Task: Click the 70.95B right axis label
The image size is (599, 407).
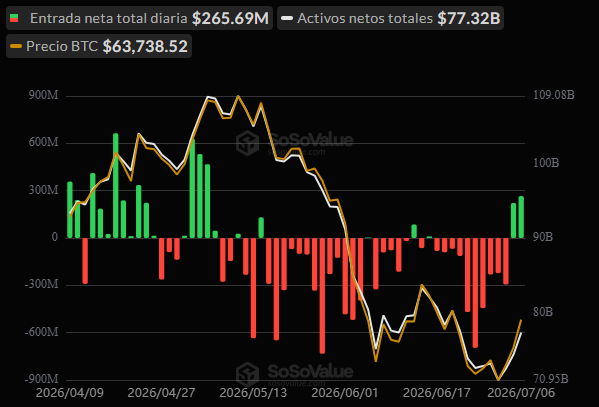Action: (551, 379)
